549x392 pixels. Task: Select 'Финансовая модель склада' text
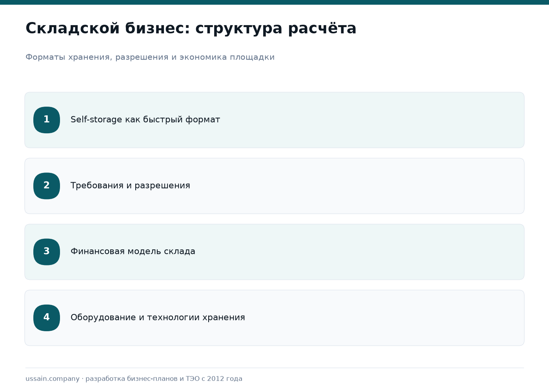tap(133, 251)
